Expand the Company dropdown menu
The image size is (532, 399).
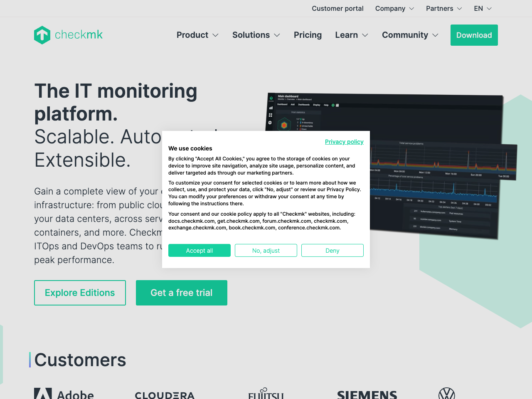pos(394,8)
